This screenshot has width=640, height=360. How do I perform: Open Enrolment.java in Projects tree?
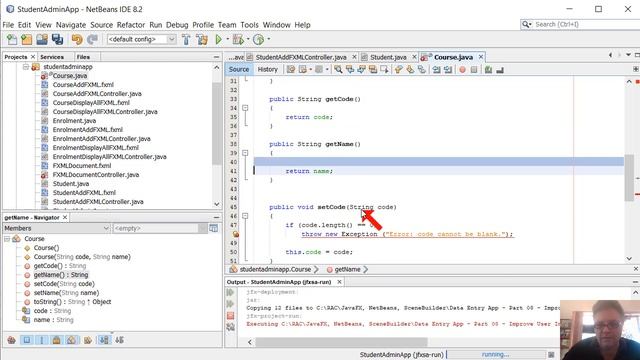click(x=74, y=121)
